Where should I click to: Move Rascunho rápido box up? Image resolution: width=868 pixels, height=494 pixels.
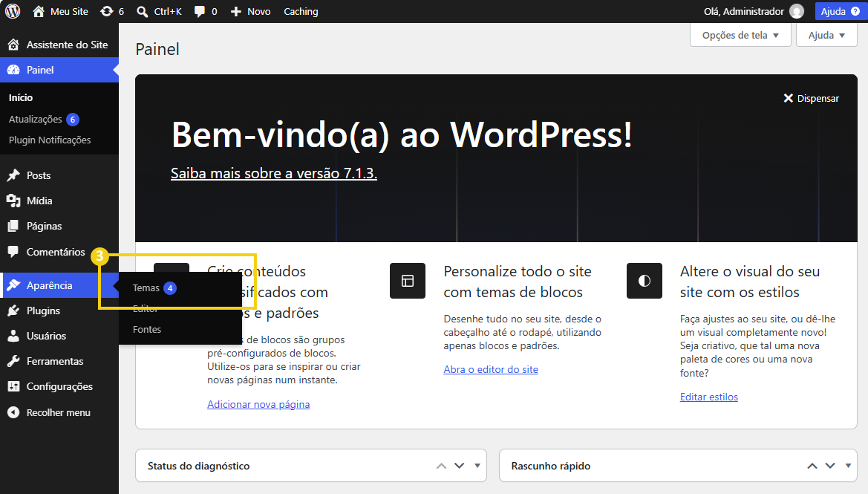point(812,466)
